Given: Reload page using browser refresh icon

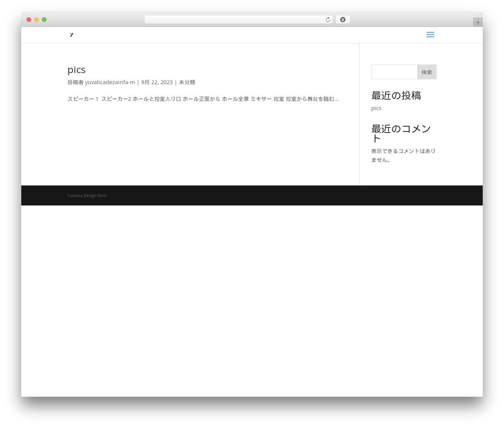Looking at the screenshot, I should click(328, 20).
